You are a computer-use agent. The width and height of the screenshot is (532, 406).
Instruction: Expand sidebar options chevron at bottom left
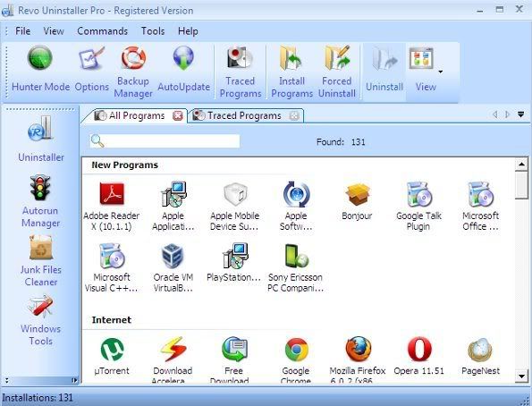tap(6, 380)
